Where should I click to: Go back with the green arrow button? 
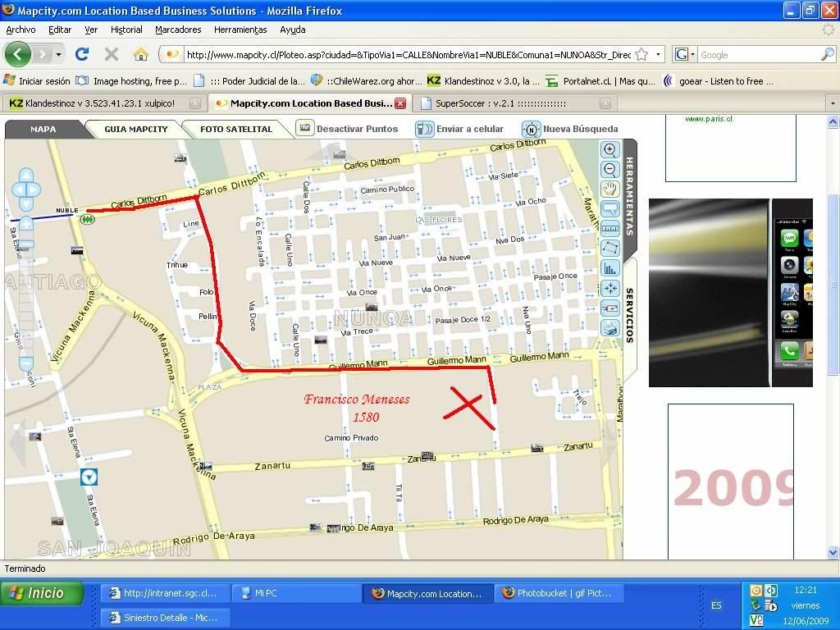18,54
